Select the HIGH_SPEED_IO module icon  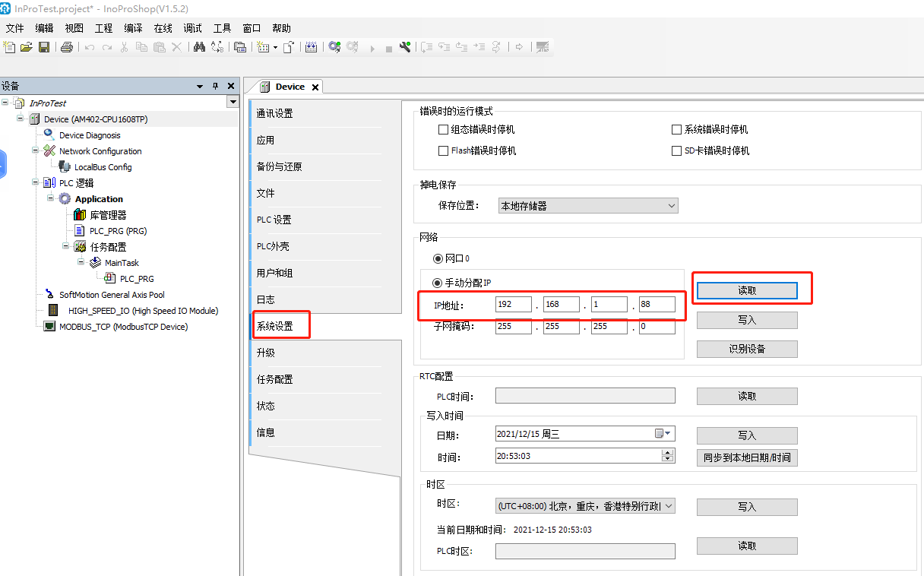pos(52,310)
